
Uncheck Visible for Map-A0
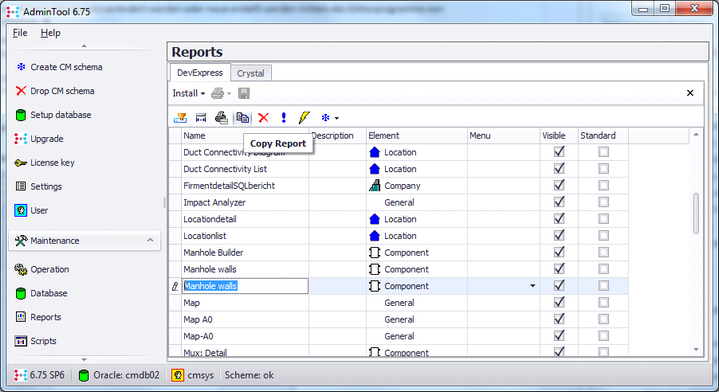559,336
